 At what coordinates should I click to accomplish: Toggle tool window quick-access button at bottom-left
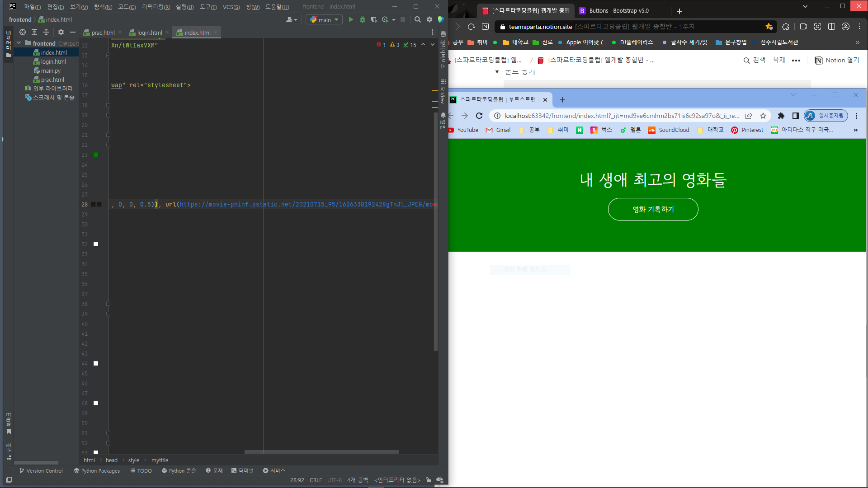click(x=9, y=480)
